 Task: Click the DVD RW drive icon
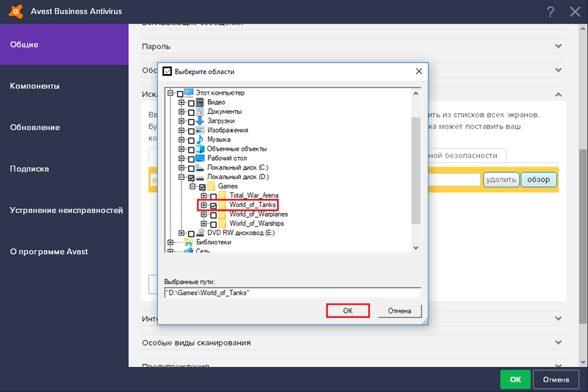coord(200,233)
